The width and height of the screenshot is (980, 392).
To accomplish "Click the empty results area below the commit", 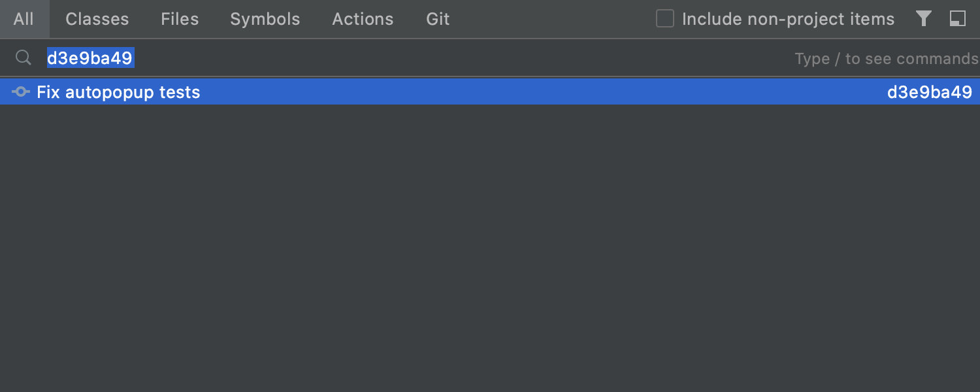I will tap(490, 248).
